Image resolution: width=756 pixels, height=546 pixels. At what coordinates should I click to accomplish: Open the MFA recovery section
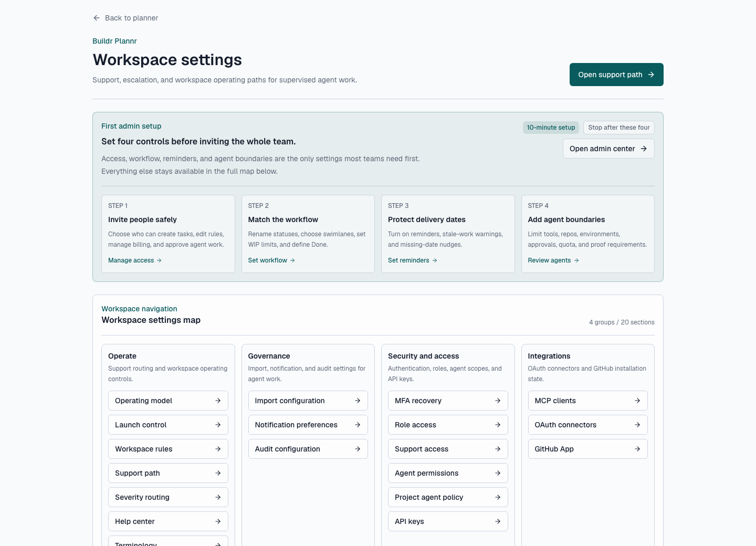click(448, 401)
